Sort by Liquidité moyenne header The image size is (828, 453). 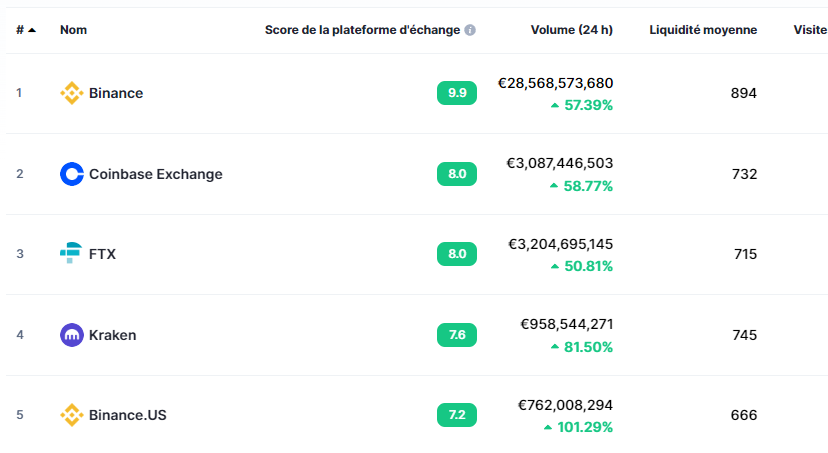coord(703,30)
